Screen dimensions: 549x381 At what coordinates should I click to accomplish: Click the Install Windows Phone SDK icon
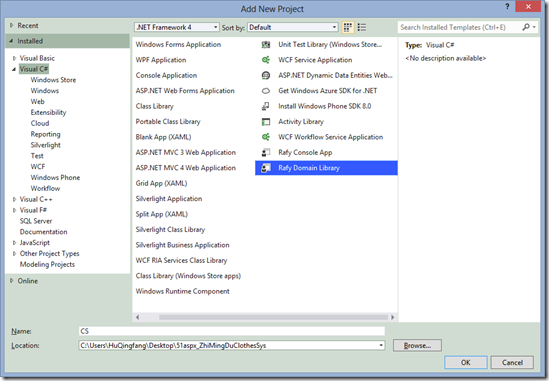266,106
